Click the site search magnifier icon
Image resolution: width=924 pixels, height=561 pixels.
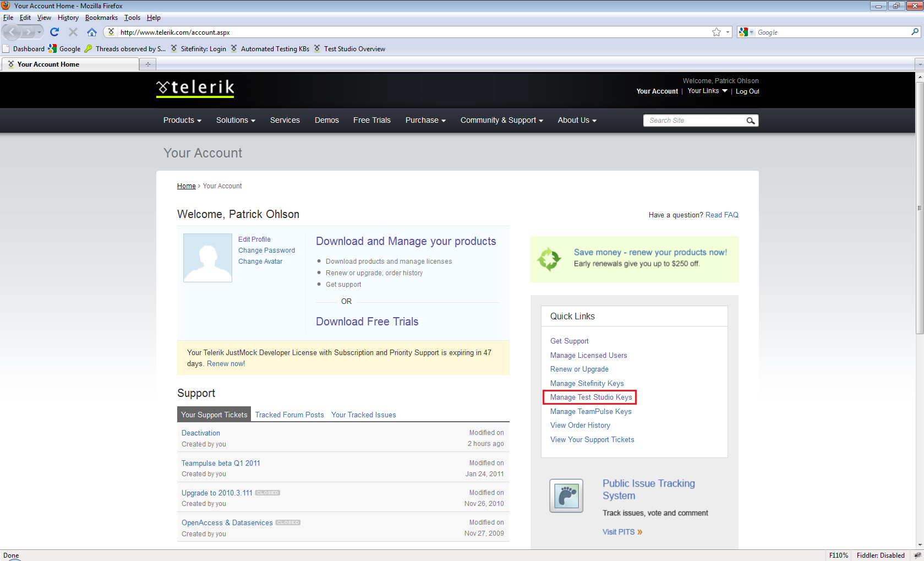[x=751, y=121]
